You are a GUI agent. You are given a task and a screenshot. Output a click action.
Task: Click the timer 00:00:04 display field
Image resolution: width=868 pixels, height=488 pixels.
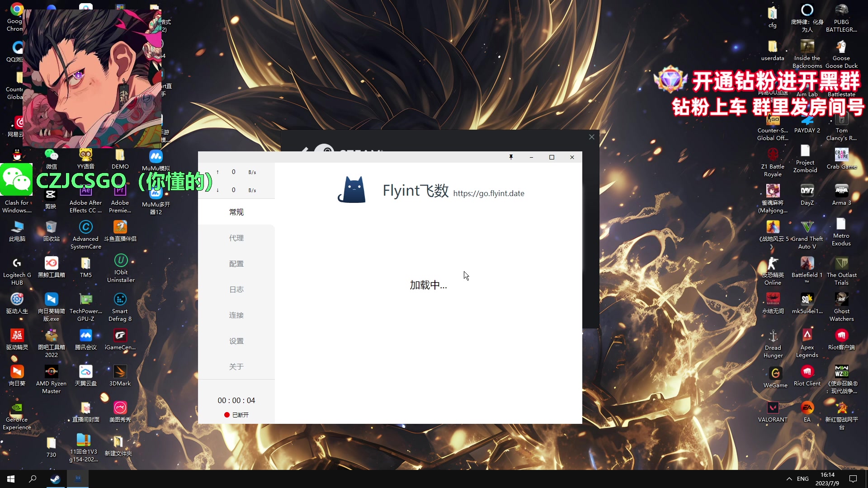tap(236, 400)
